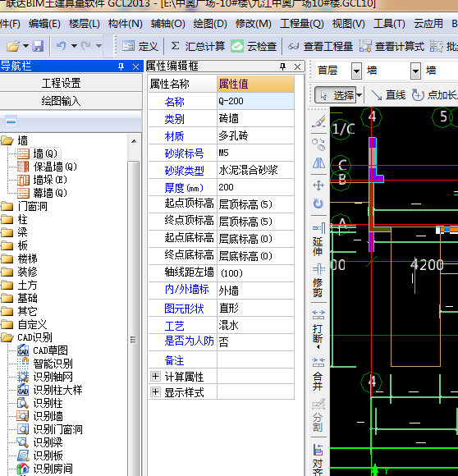Viewport: 458px width, 476px height.
Task: Expand the 显示样式 row
Action: 155,392
